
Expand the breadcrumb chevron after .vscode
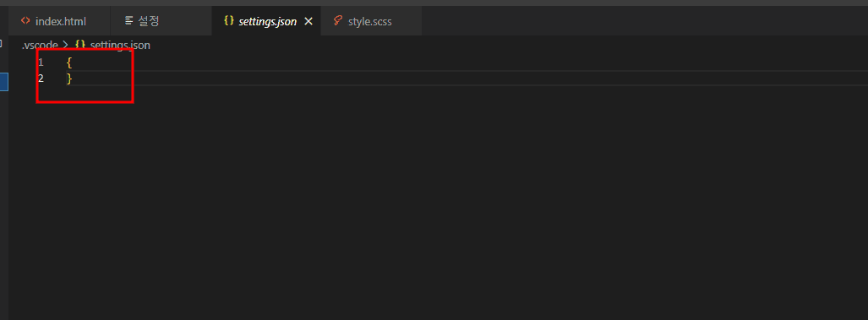(66, 46)
